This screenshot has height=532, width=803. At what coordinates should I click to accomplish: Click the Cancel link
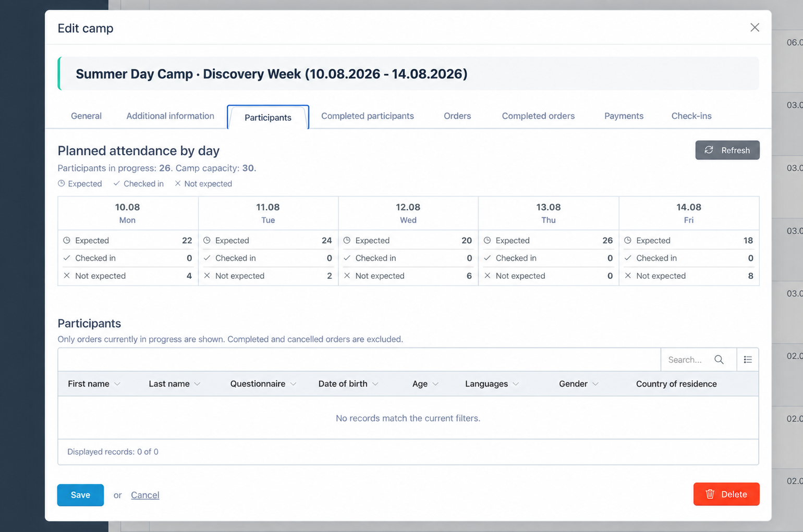(x=145, y=495)
